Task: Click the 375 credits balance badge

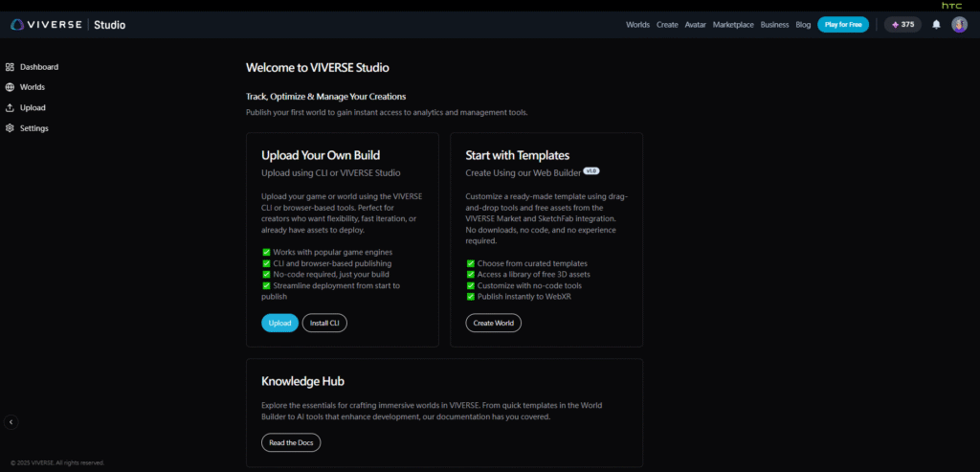Action: click(x=902, y=25)
